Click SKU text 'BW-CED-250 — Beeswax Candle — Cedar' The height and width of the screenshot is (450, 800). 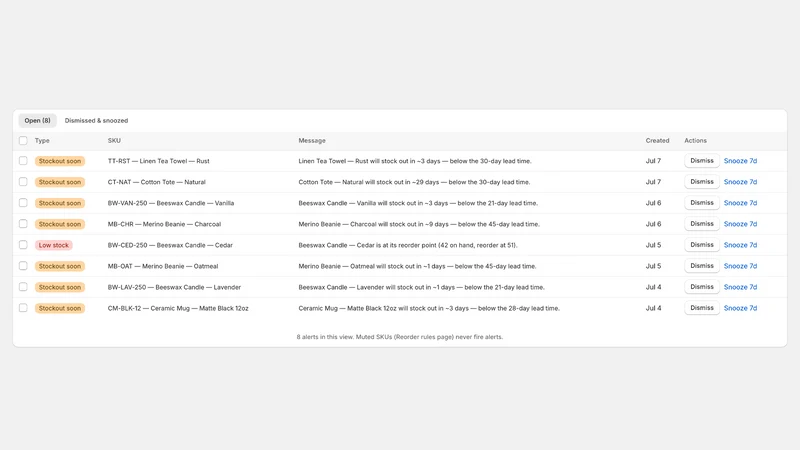(170, 245)
